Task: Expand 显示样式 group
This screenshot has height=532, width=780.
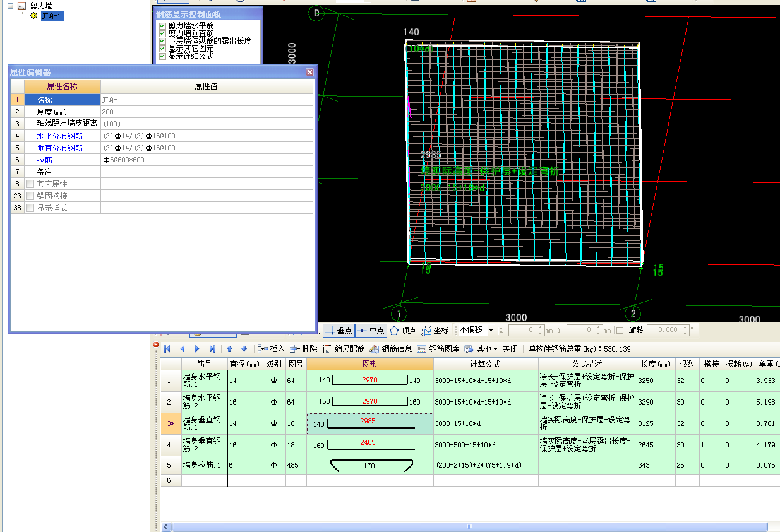Action: click(x=30, y=208)
